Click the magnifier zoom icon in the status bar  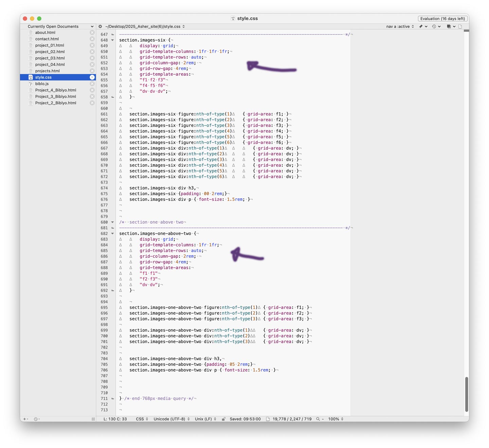[x=318, y=419]
